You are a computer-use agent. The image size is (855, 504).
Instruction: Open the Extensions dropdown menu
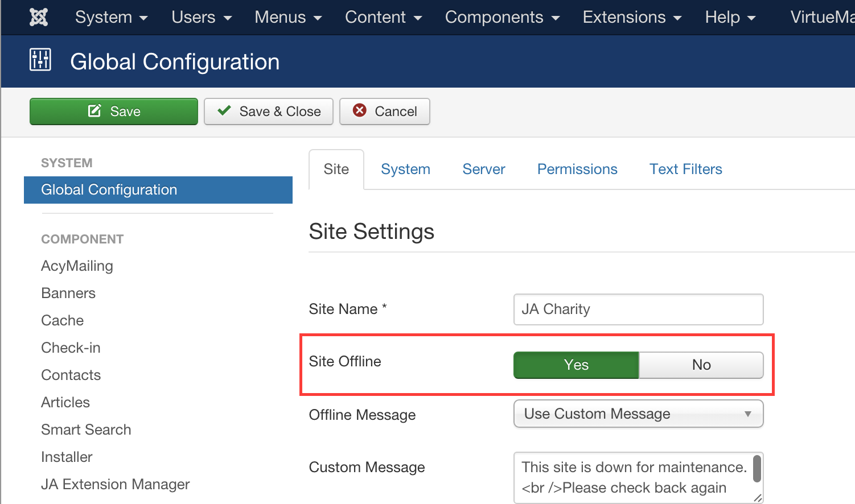[x=632, y=17]
